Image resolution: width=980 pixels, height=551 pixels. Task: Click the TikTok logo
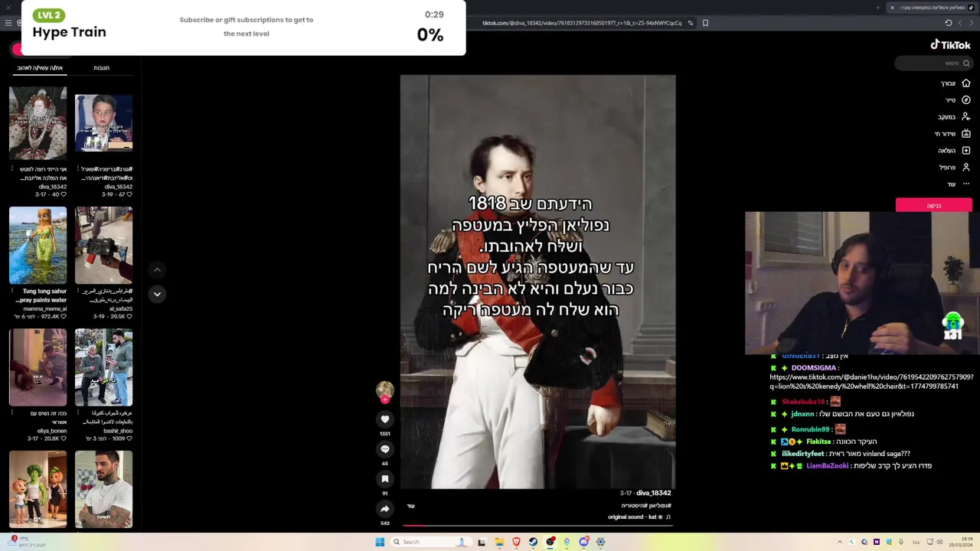coord(950,45)
